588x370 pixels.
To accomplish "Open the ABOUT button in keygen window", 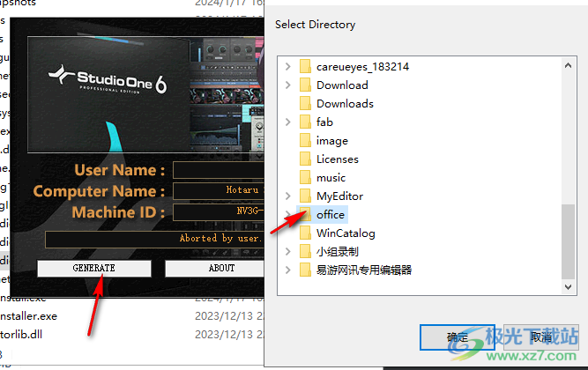I will pos(215,269).
